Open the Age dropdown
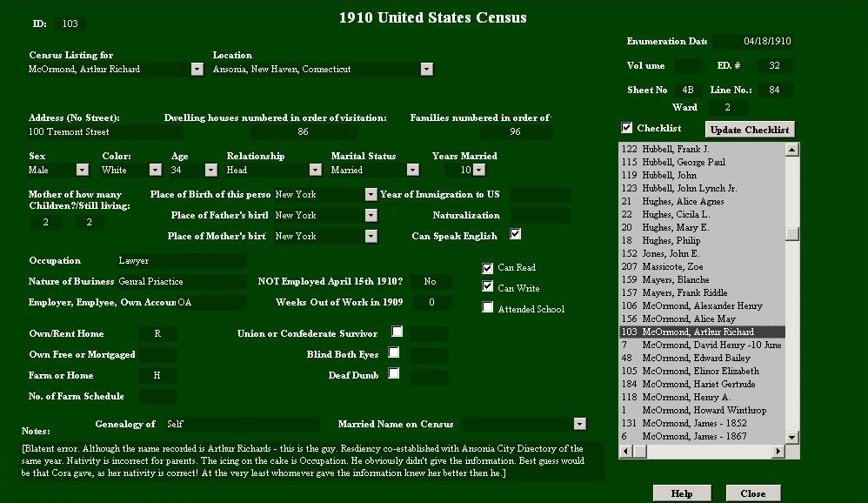The height and width of the screenshot is (503, 868). [210, 170]
